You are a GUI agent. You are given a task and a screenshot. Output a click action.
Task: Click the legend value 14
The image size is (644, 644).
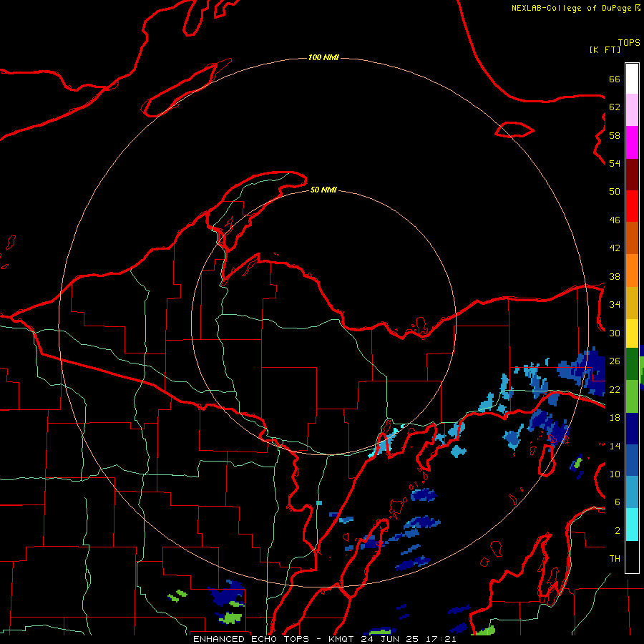point(615,446)
